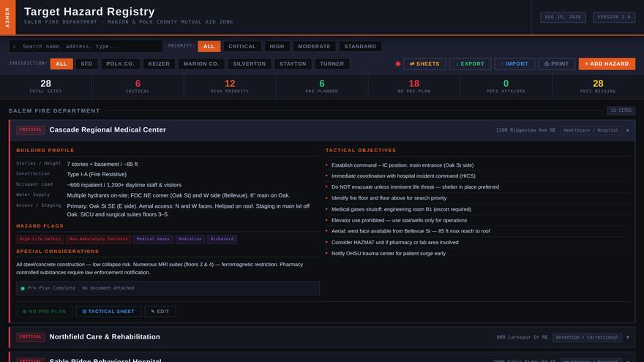
Task: Click the Radiation hazard flag
Action: (190, 239)
